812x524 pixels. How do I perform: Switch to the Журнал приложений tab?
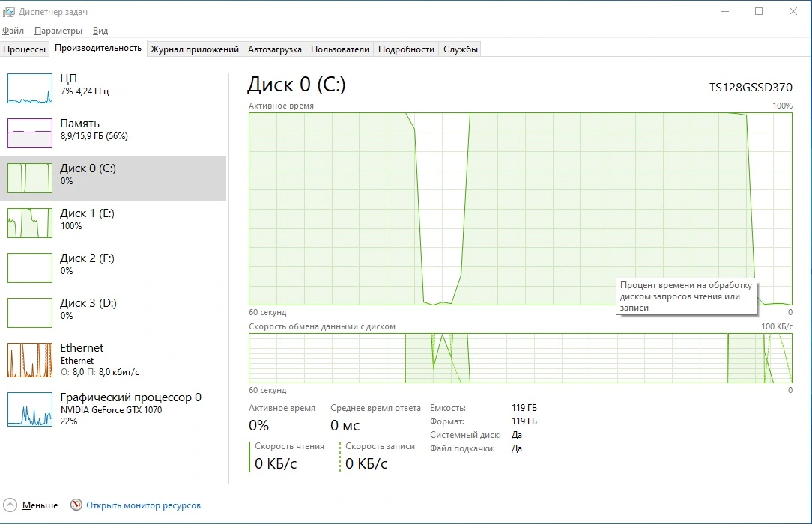click(x=195, y=49)
